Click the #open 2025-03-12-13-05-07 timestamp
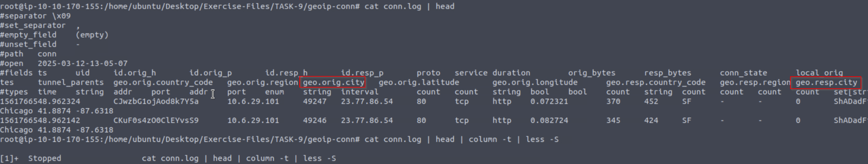Screen dimensions: 868x164 point(64,63)
